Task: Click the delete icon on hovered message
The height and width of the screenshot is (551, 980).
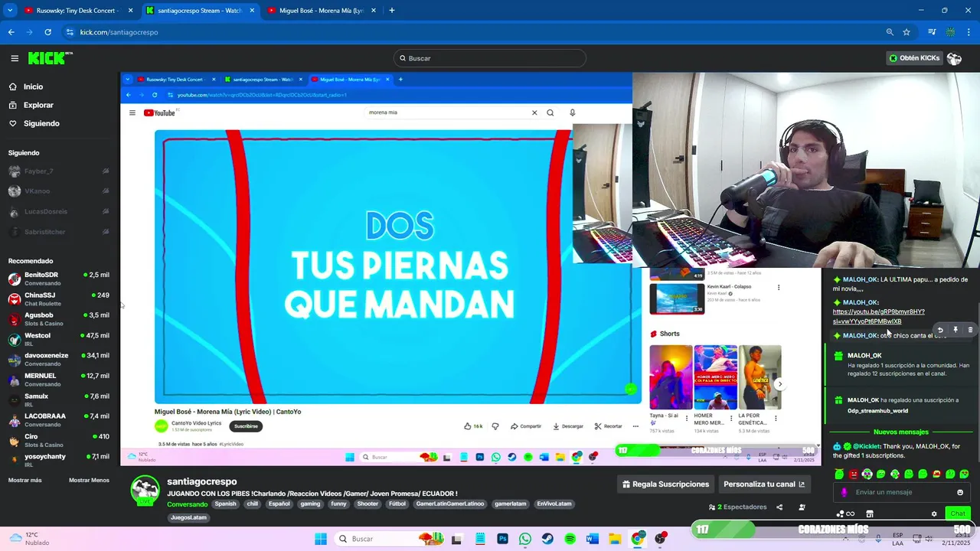Action: (970, 330)
